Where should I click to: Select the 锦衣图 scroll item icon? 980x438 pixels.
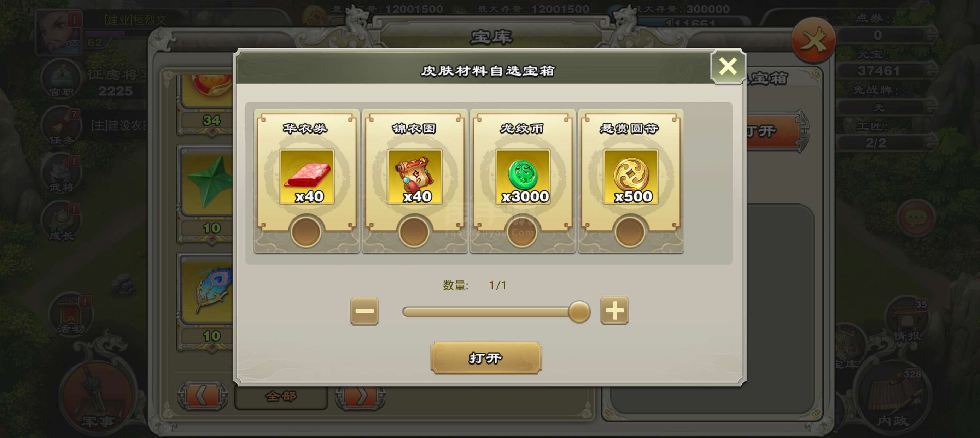coord(414,177)
